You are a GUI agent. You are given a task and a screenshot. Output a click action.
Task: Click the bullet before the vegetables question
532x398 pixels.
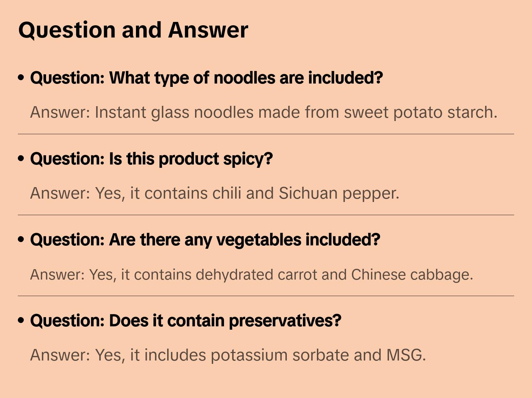click(21, 240)
